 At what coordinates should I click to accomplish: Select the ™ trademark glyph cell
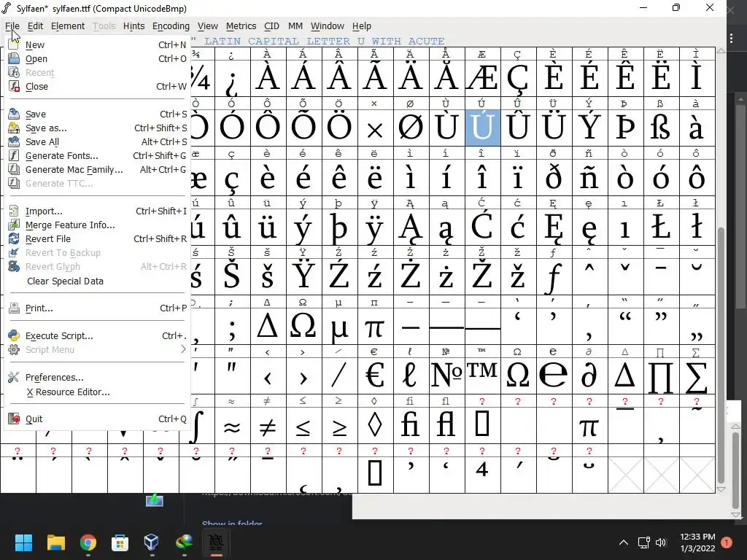483,376
